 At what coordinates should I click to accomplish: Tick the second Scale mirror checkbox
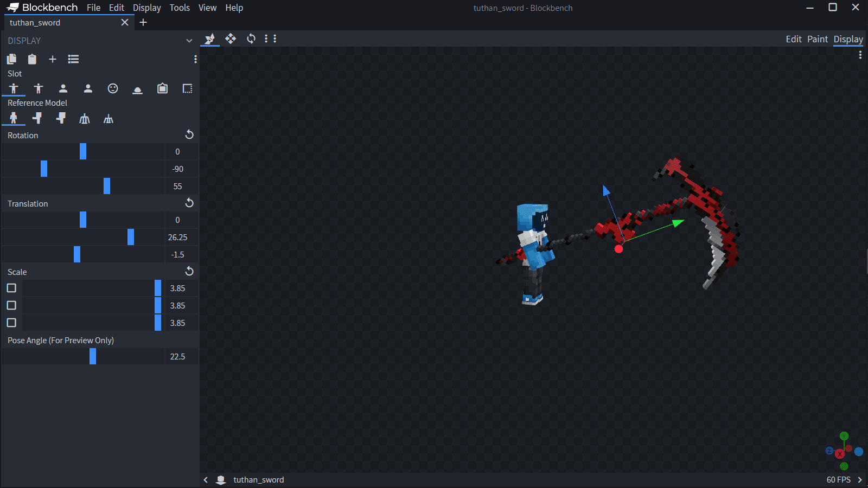11,305
